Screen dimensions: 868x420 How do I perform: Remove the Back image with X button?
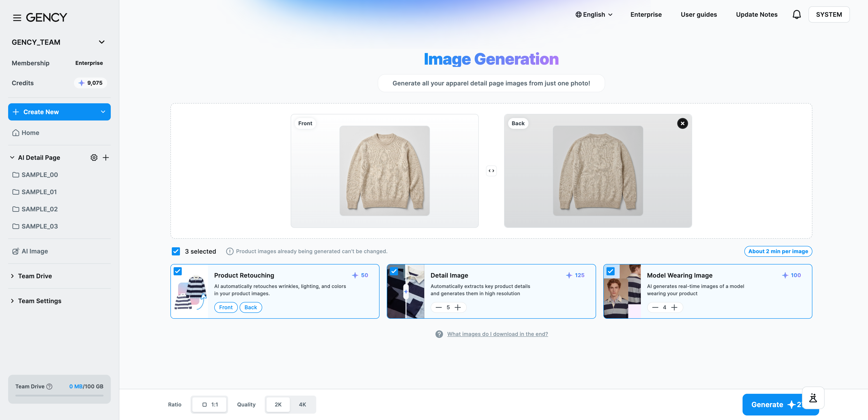pyautogui.click(x=682, y=123)
